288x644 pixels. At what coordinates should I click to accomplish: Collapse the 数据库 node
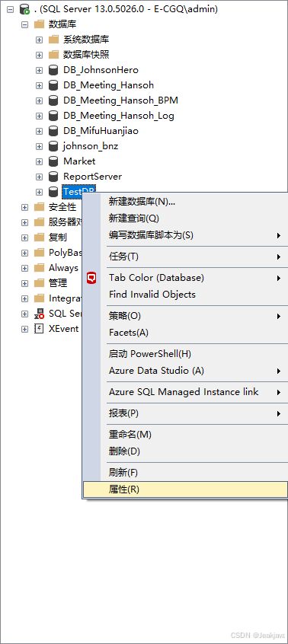[x=24, y=24]
